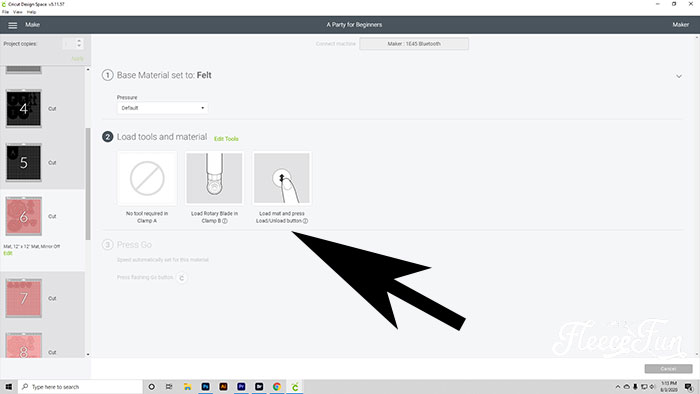This screenshot has height=394, width=700.
Task: Click Cricut Design Space taskbar icon
Action: tap(295, 387)
